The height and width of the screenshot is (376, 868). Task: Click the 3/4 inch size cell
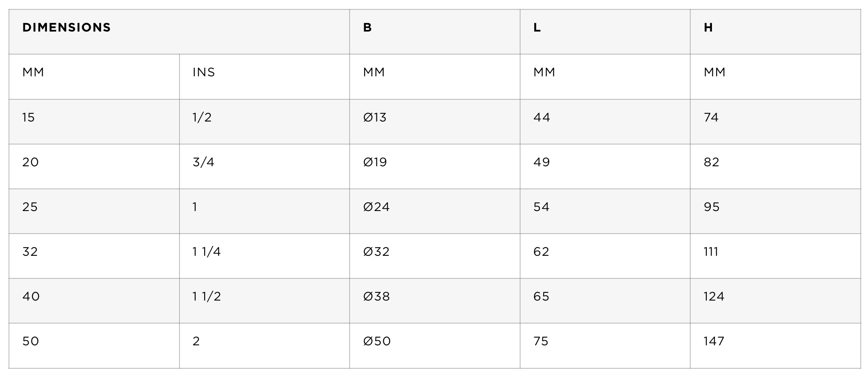(x=264, y=167)
